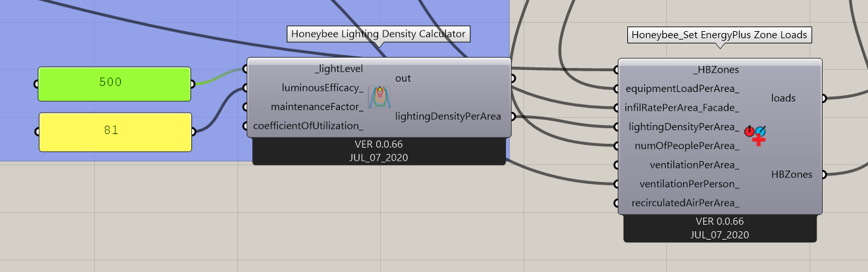Click the _lightLevel input label
Image resolution: width=868 pixels, height=272 pixels.
click(338, 69)
